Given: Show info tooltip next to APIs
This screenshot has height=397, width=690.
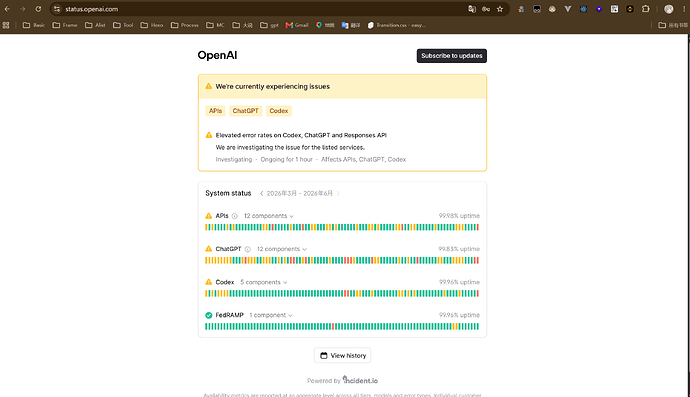Looking at the screenshot, I should pyautogui.click(x=235, y=216).
